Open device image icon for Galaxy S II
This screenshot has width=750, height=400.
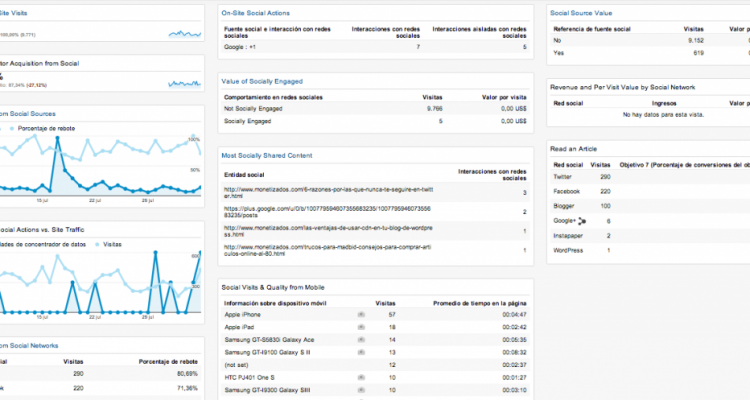(x=361, y=352)
